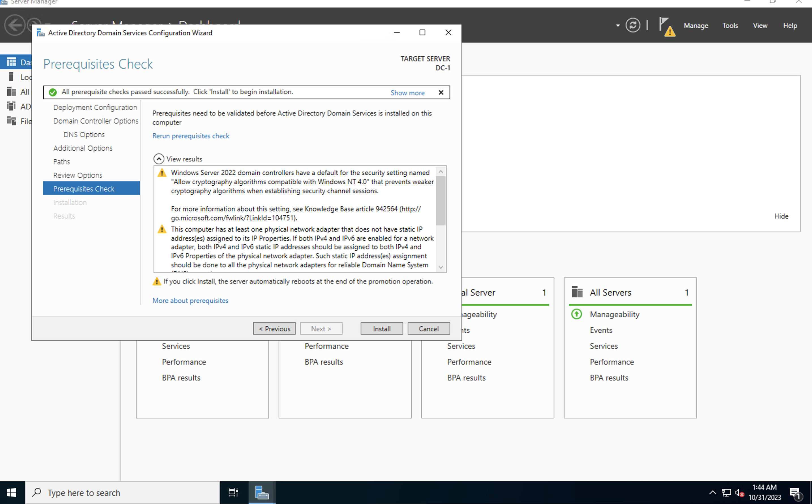Dismiss the prerequisite success message bar
The height and width of the screenshot is (504, 812).
coord(441,92)
